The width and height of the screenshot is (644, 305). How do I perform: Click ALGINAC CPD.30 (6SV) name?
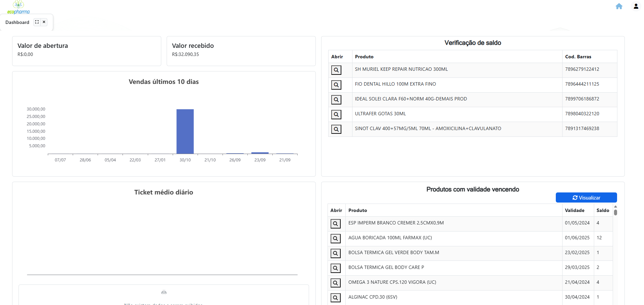pos(373,297)
